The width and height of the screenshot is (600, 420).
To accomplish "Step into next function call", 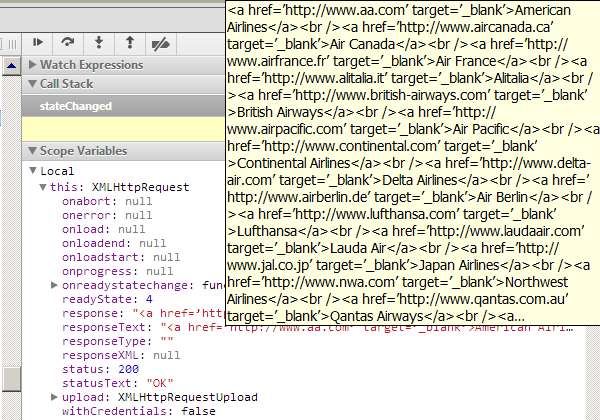I will [x=99, y=43].
